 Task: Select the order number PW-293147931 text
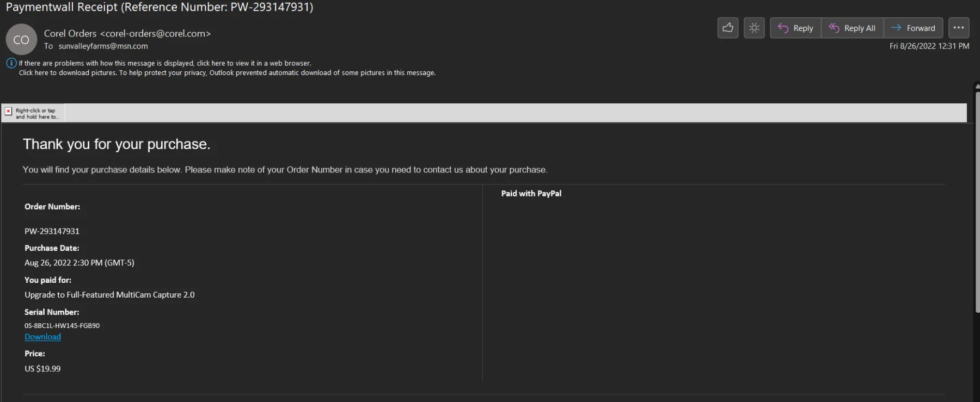point(52,231)
